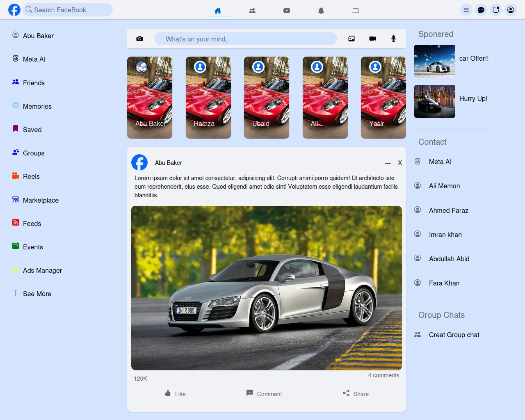The width and height of the screenshot is (525, 420).
Task: Switch to the video watch tab
Action: click(287, 11)
